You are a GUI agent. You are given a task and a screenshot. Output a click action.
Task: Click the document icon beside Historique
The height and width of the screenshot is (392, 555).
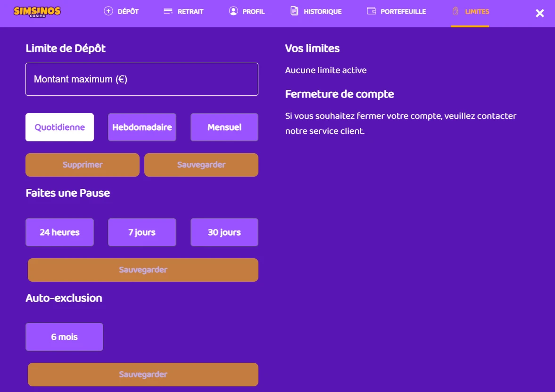[x=294, y=11]
